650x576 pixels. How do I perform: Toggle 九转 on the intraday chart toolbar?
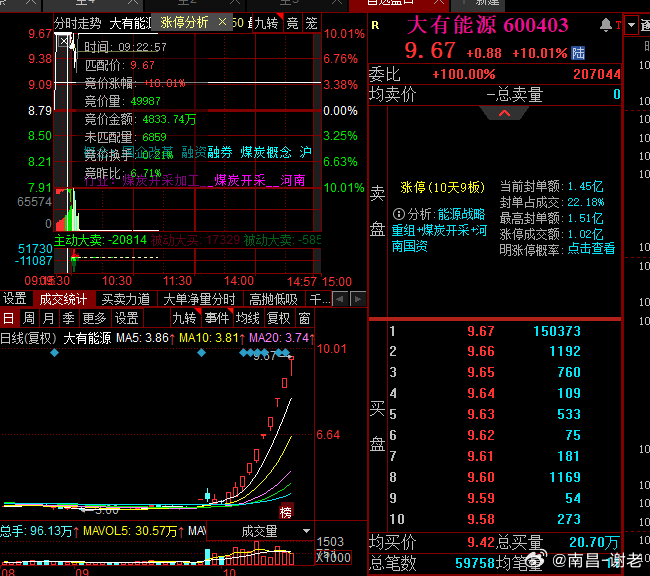coord(267,23)
